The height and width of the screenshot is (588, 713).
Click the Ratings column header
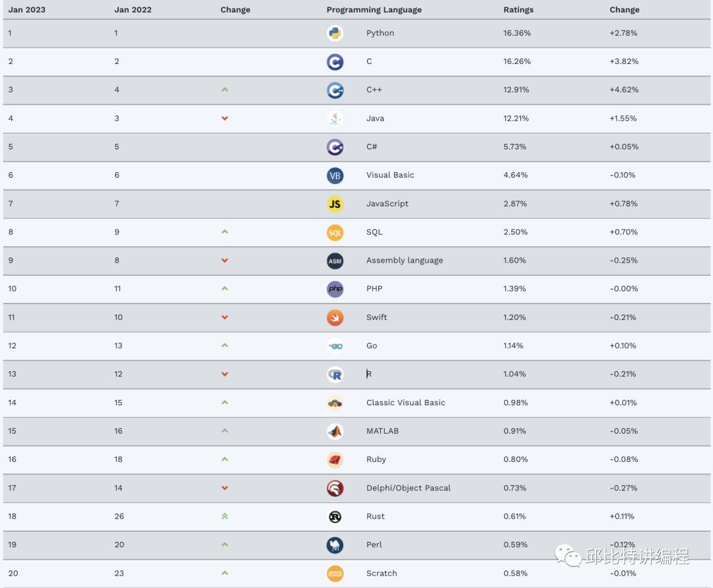point(518,10)
